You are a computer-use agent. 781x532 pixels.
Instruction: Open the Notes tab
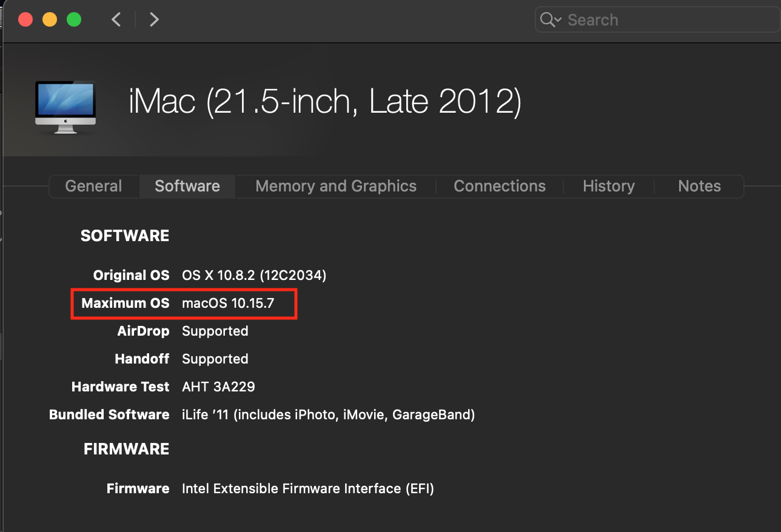(x=699, y=186)
